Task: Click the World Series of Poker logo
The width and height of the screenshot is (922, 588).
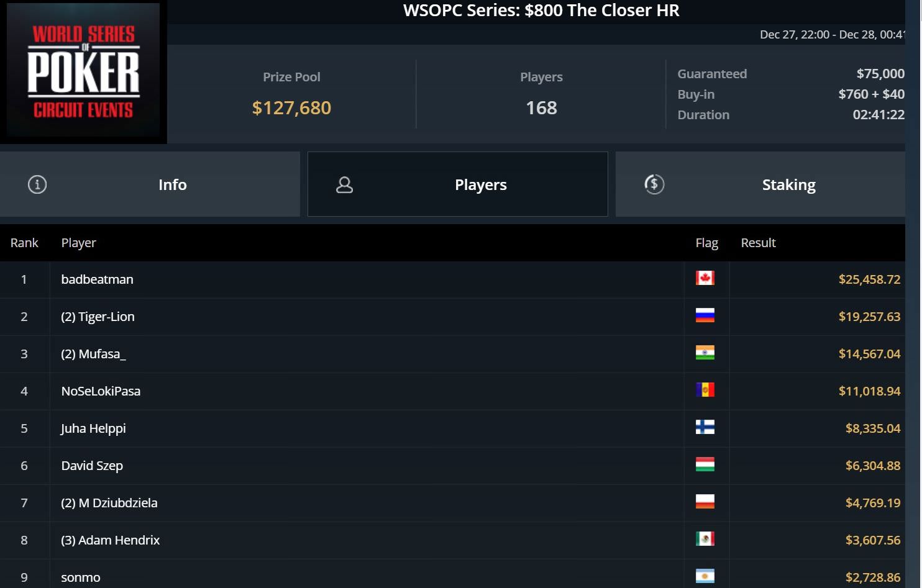Action: [83, 71]
